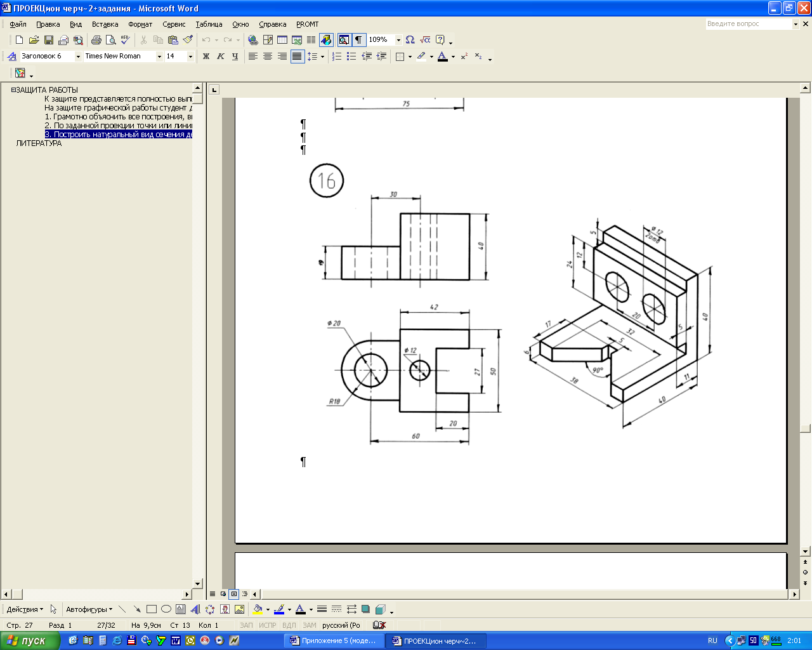Viewport: 812px width, 650px height.
Task: Click the пуск Start button
Action: [30, 640]
